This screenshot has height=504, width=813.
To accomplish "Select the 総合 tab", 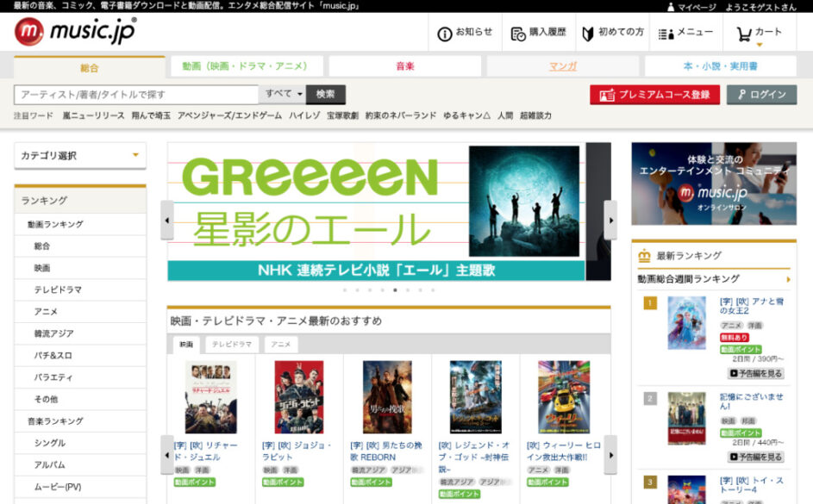I will point(89,67).
